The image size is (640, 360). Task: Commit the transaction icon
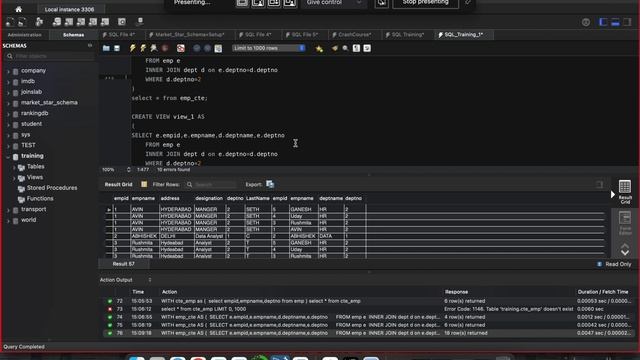click(x=197, y=48)
